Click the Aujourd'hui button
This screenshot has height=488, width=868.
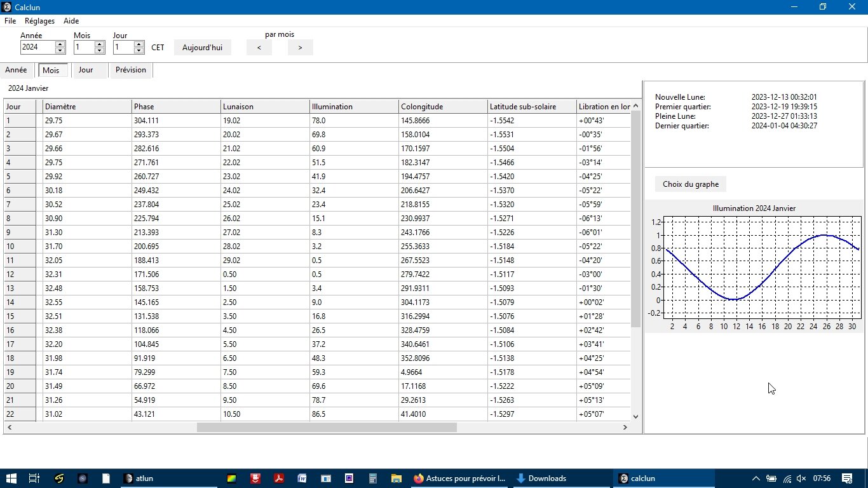[202, 48]
